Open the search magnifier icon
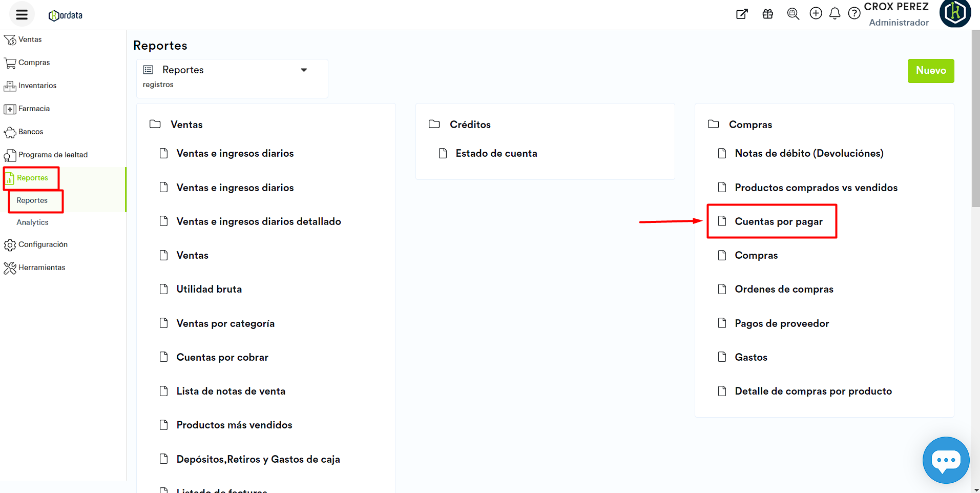This screenshot has height=493, width=980. 793,14
